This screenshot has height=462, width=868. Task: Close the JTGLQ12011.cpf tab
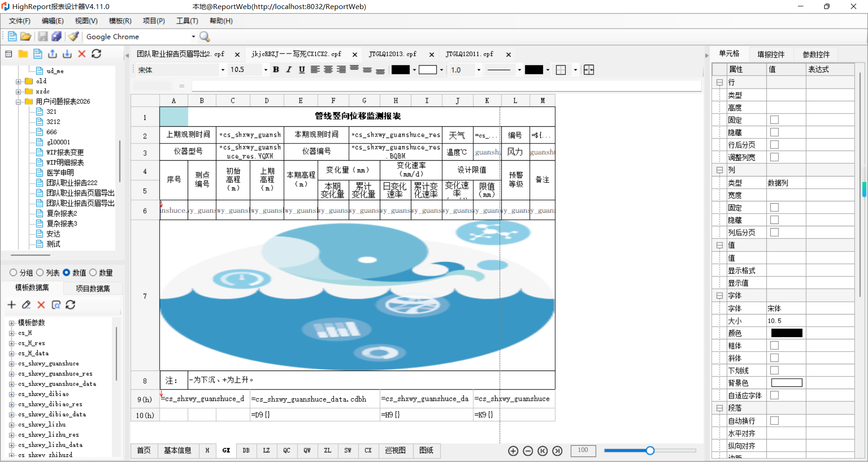509,54
